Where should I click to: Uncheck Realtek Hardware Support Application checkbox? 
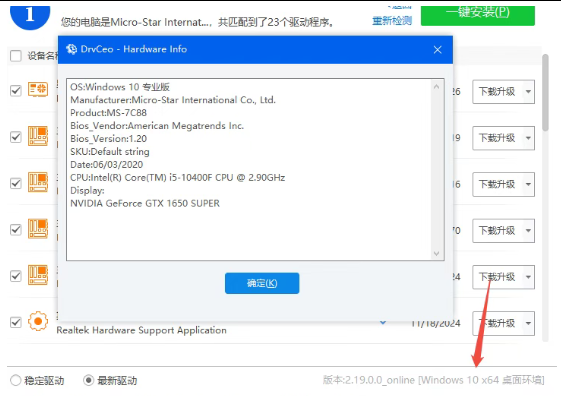point(16,322)
